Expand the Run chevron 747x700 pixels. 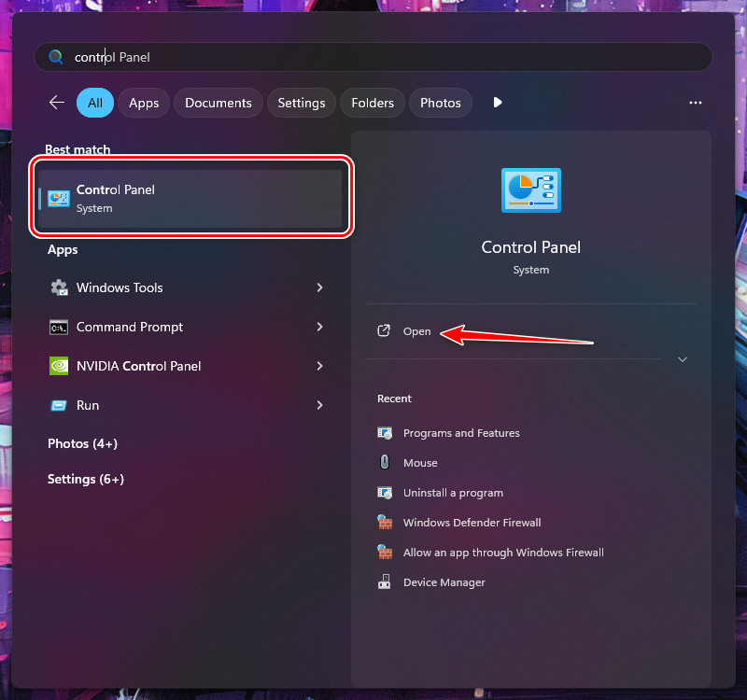[x=319, y=405]
